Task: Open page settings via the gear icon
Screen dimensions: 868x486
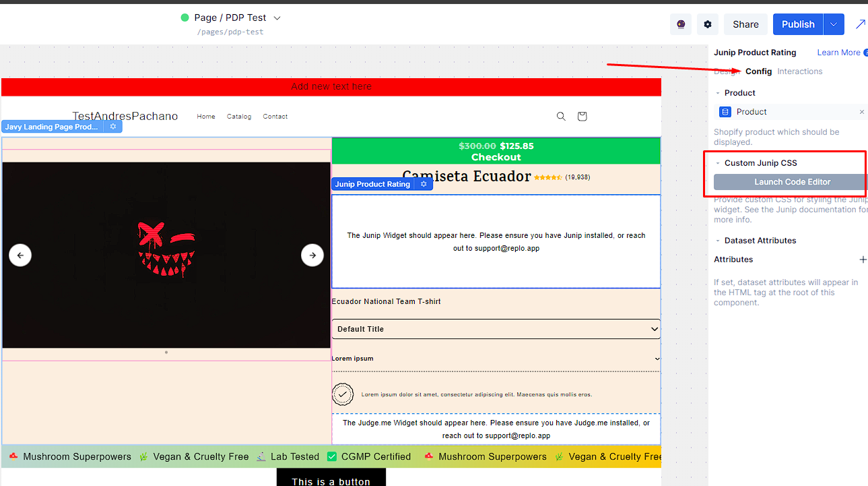Action: click(x=708, y=24)
